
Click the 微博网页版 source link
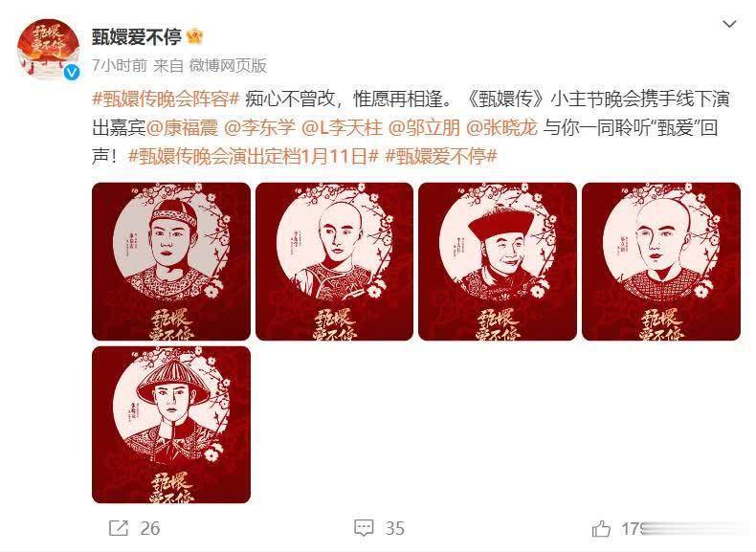tap(228, 66)
